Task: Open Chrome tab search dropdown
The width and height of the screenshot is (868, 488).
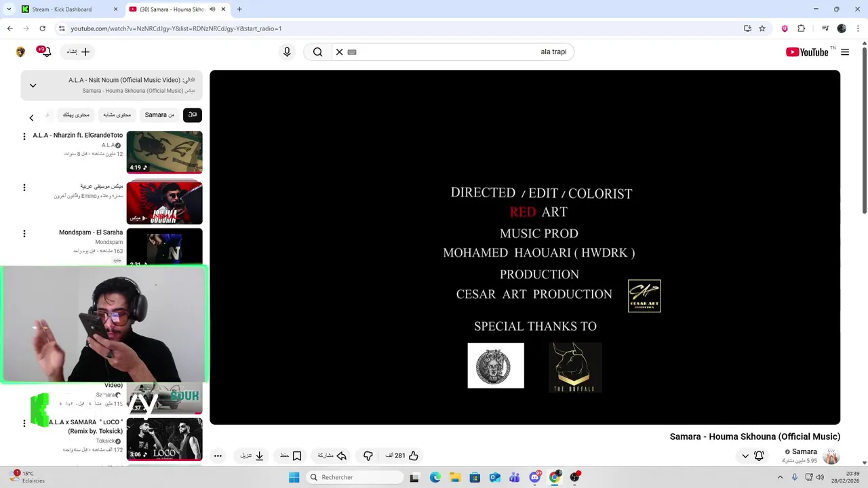Action: pyautogui.click(x=9, y=9)
